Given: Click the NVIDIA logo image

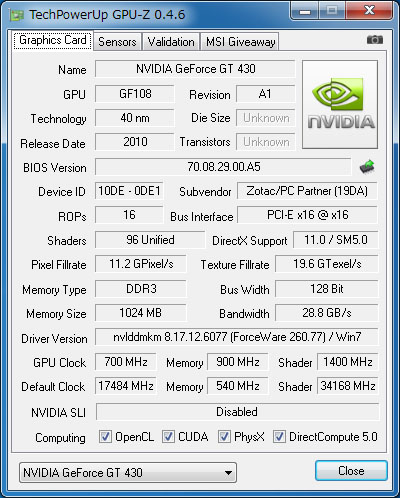Looking at the screenshot, I should pos(340,104).
